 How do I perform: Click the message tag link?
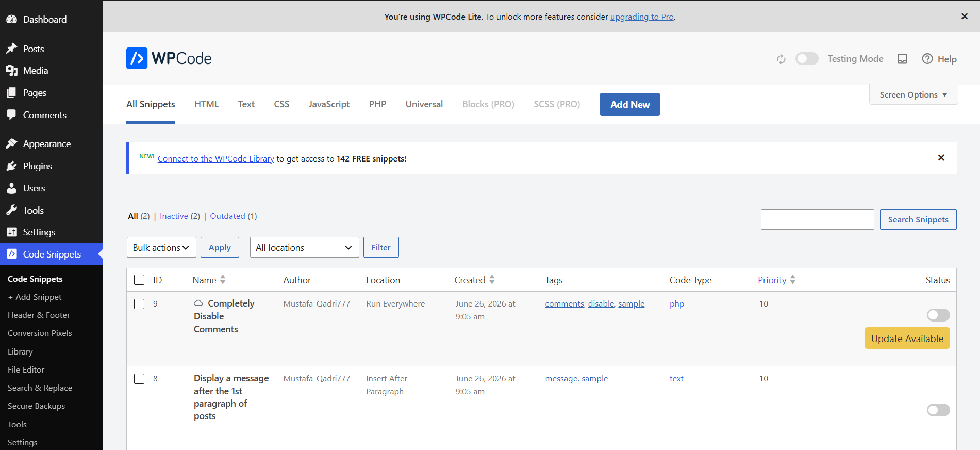[x=561, y=378]
